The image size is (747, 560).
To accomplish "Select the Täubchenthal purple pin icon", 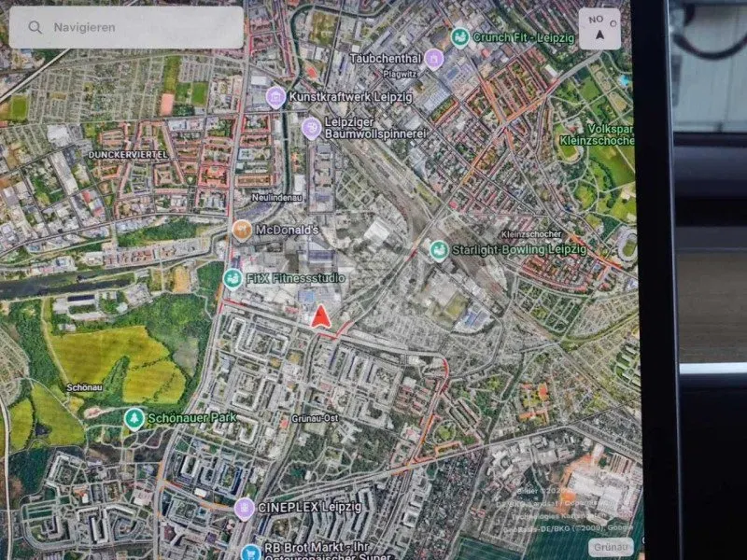I will point(433,59).
